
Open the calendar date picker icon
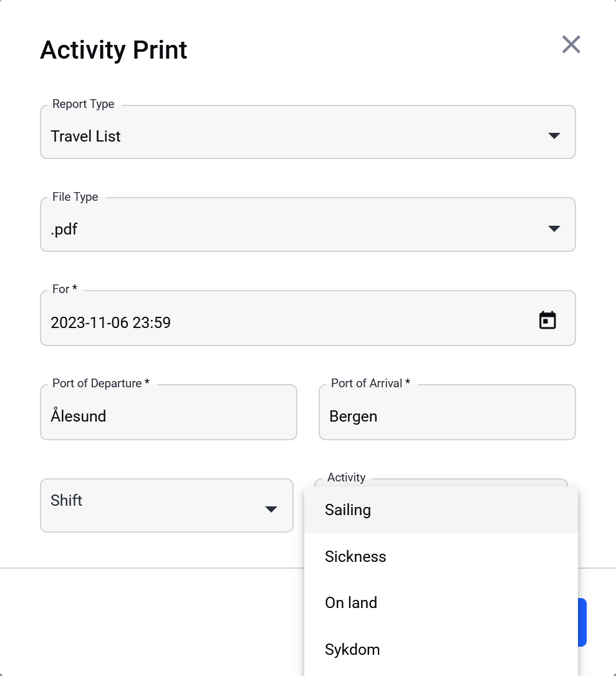click(547, 321)
